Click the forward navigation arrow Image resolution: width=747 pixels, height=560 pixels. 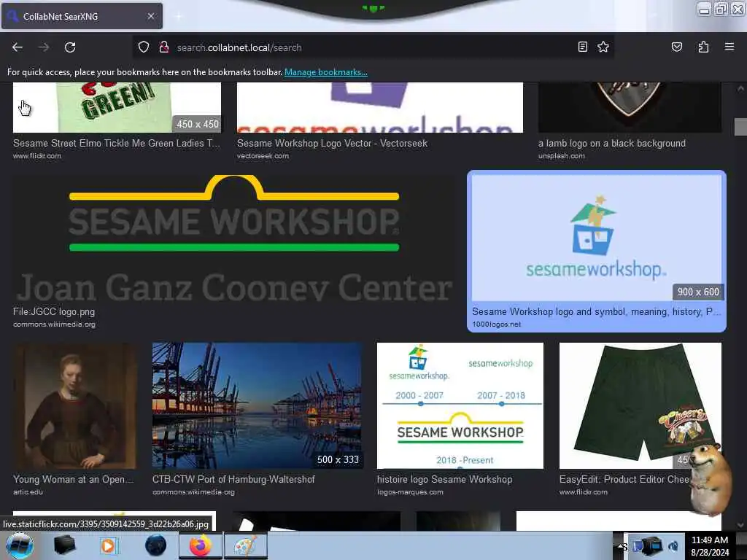pyautogui.click(x=44, y=47)
